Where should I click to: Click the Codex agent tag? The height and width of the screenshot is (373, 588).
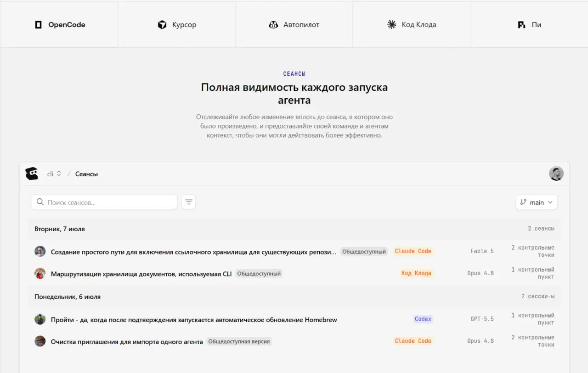[x=423, y=319]
